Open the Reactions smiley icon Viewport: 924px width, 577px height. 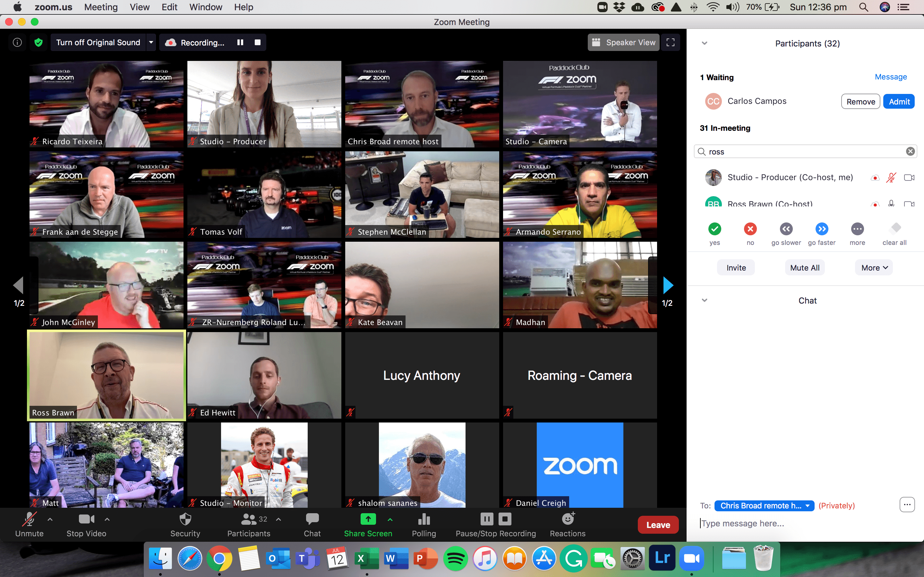point(568,519)
